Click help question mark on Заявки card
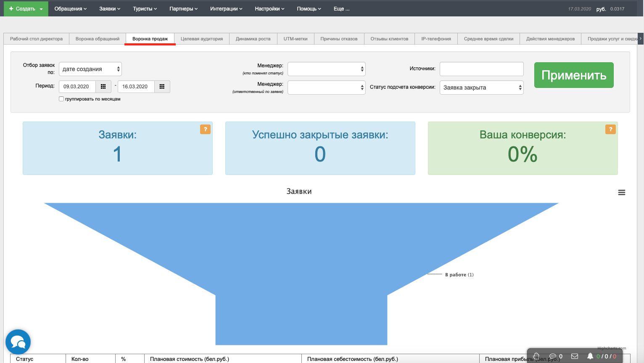Viewport: 644px width, 363px height. click(x=205, y=129)
